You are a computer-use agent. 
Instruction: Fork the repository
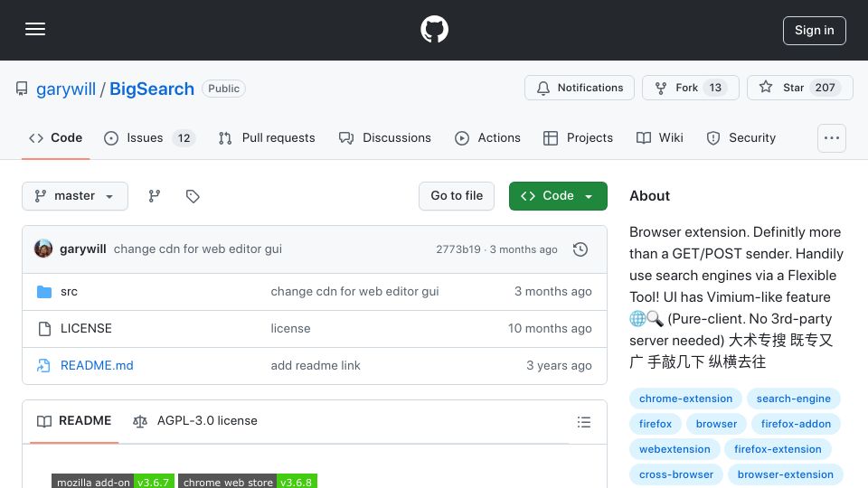click(x=690, y=88)
